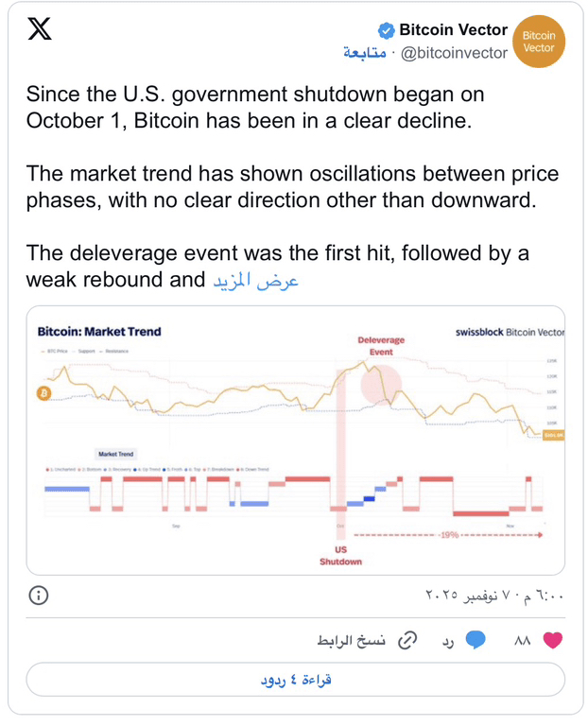
Task: Click the copy link chain icon
Action: point(407,641)
